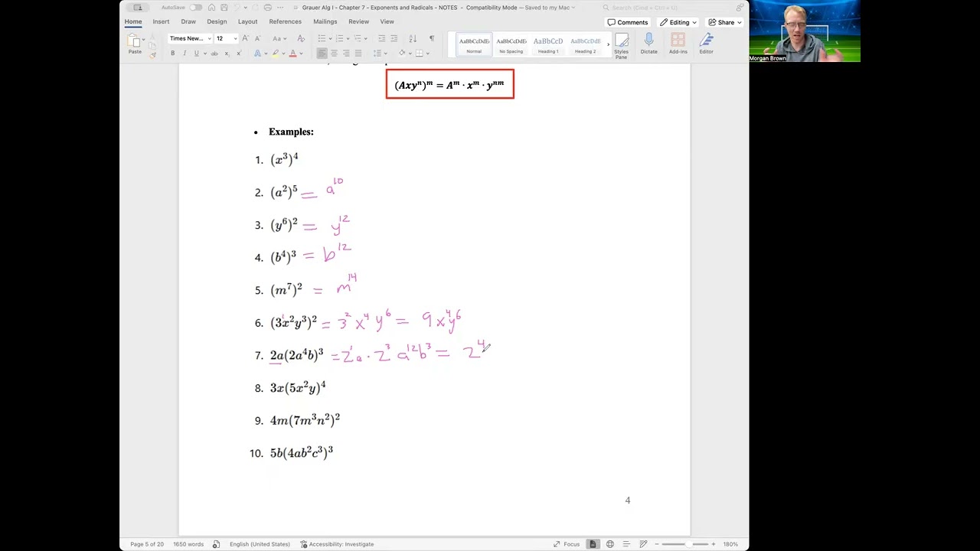Select Align Left paragraph alignment

[x=322, y=54]
